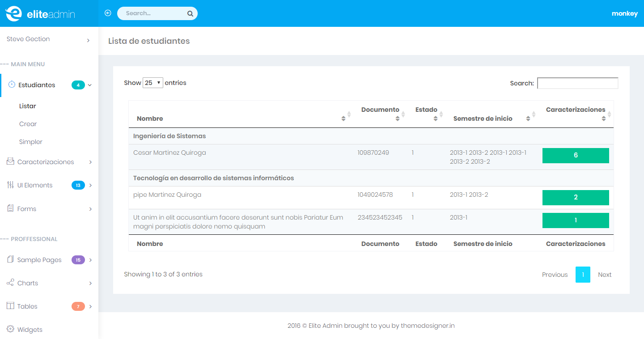This screenshot has width=644, height=339.
Task: Go to the Previous table page
Action: click(x=555, y=275)
